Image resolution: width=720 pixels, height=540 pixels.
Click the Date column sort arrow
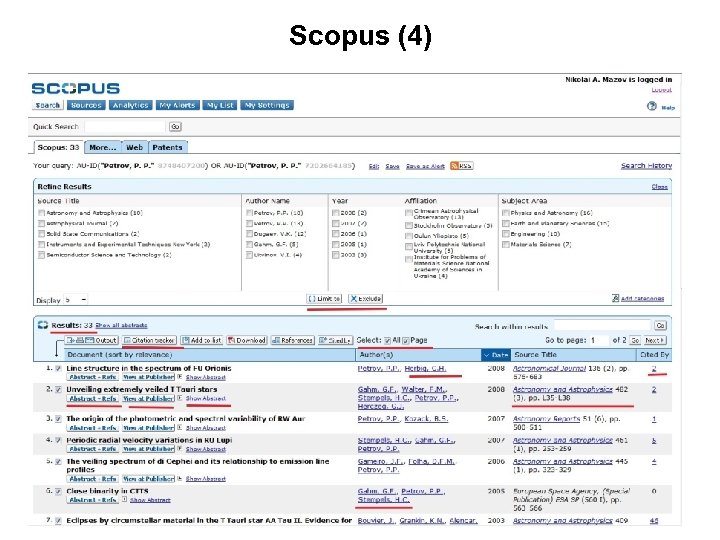[486, 355]
